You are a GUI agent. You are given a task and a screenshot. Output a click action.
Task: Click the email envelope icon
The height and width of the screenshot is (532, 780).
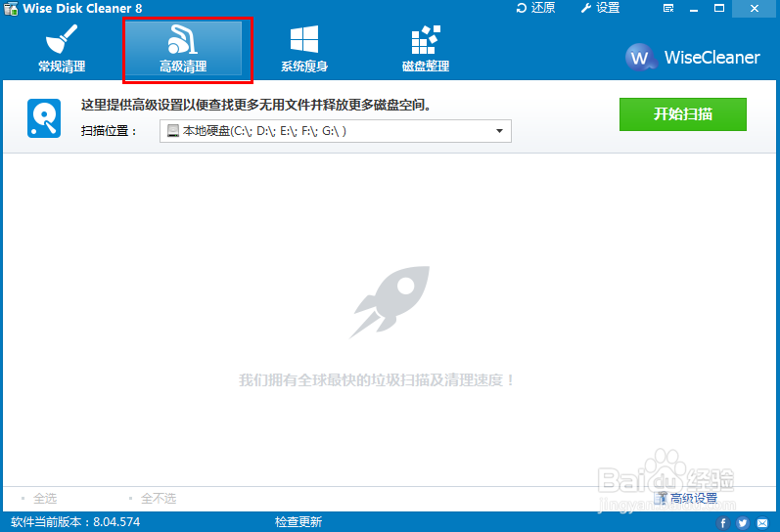pos(762,523)
